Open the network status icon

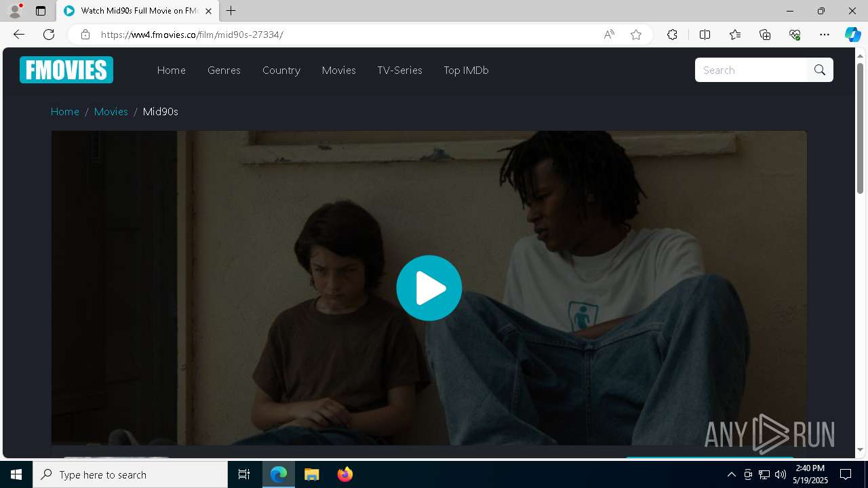(764, 474)
